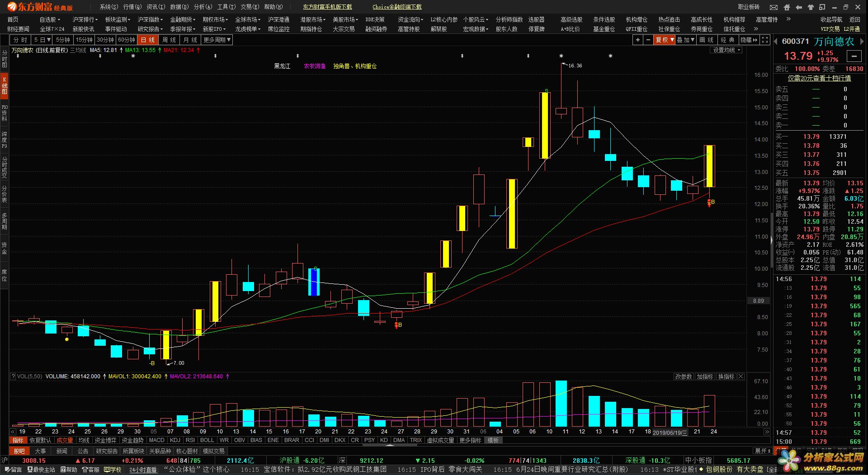Expand 自选股 dropdown
The width and height of the screenshot is (868, 475).
point(50,19)
